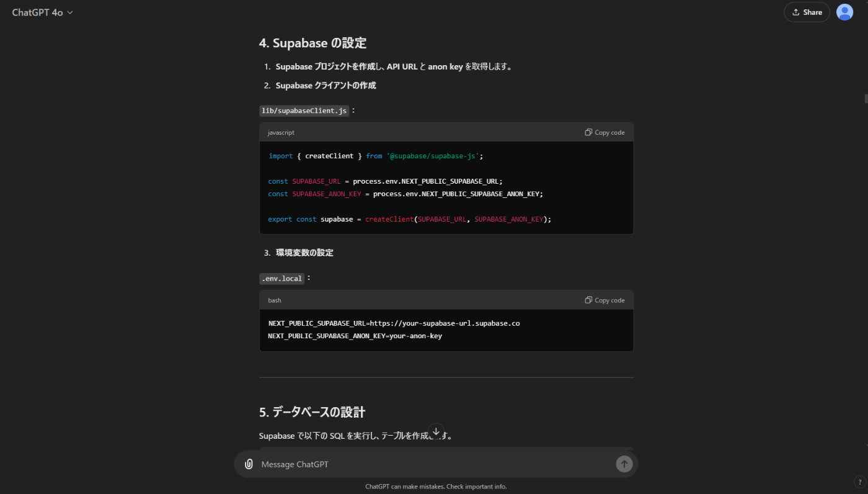This screenshot has width=868, height=494.
Task: Click the export const supabase code line
Action: [x=409, y=219]
